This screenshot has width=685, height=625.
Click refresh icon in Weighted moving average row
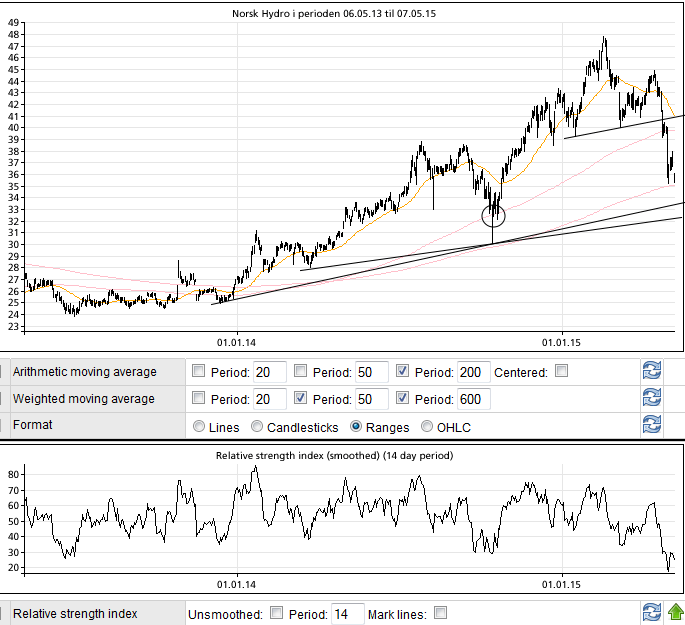[652, 398]
